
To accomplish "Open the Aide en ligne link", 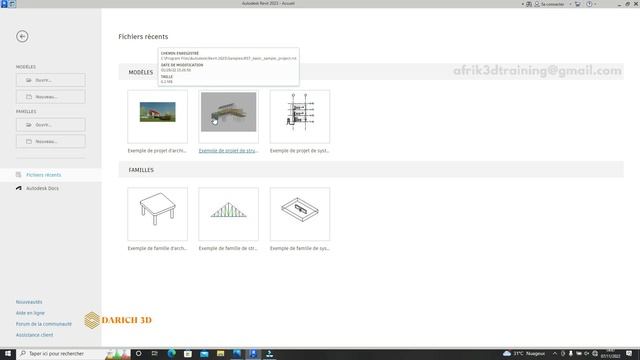I will pyautogui.click(x=30, y=313).
